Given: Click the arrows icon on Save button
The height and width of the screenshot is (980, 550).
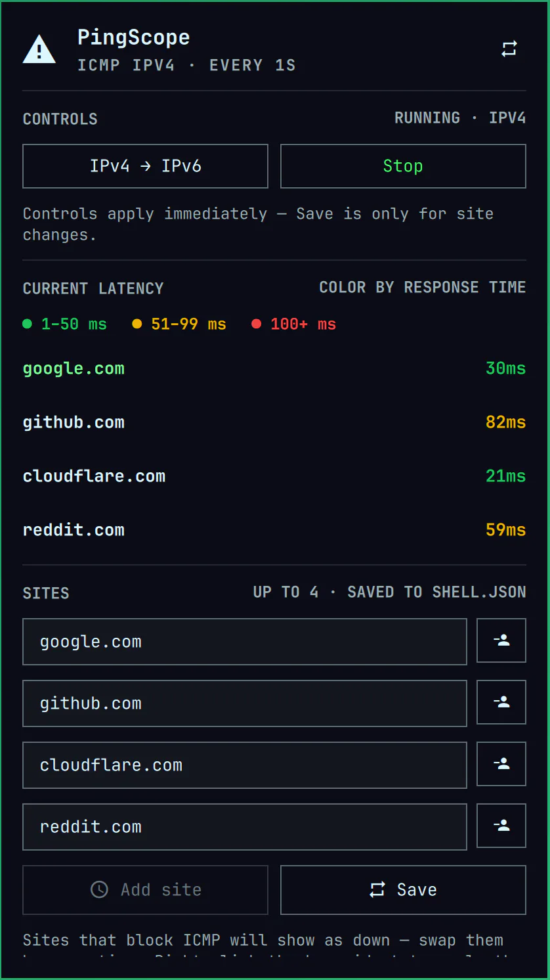Looking at the screenshot, I should point(377,889).
